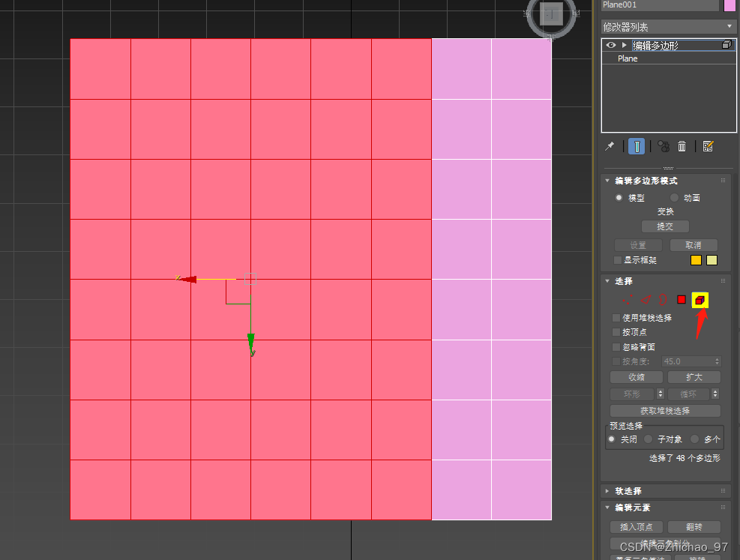Screen dimensions: 740x560
Task: Click modifier stack icon beside 编辑多边形
Action: pyautogui.click(x=727, y=45)
